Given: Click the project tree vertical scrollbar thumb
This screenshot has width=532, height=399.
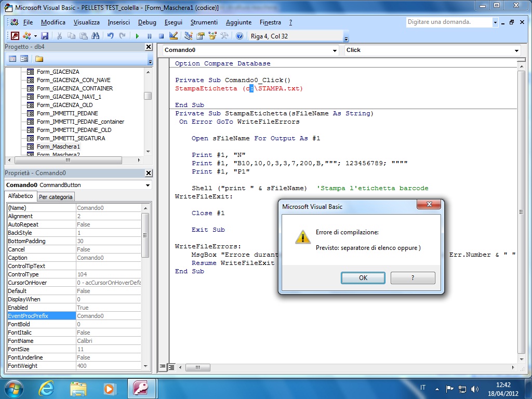Looking at the screenshot, I should coord(148,96).
